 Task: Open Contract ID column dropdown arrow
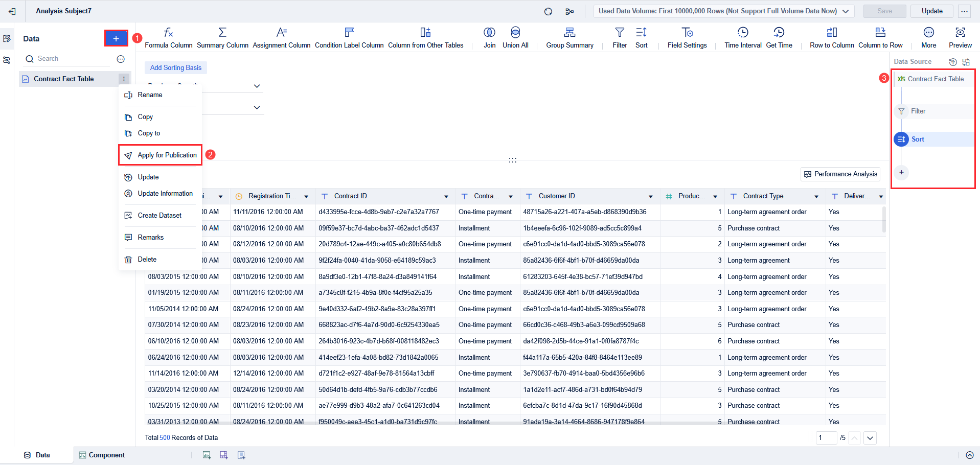coord(446,197)
